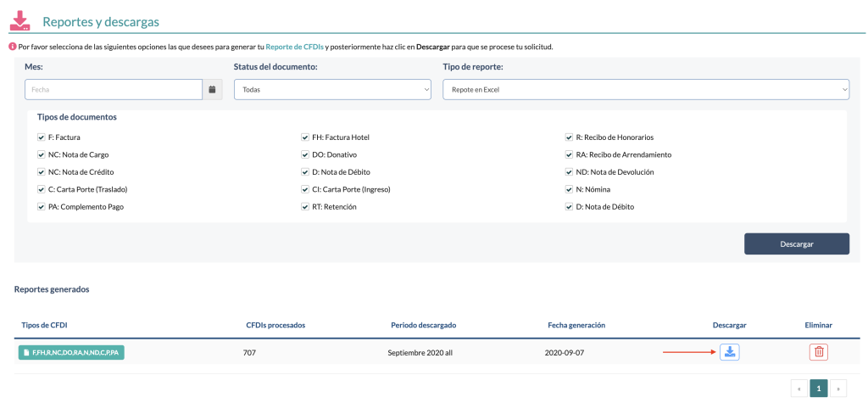Click the Descargar button
This screenshot has width=868, height=403.
point(796,244)
